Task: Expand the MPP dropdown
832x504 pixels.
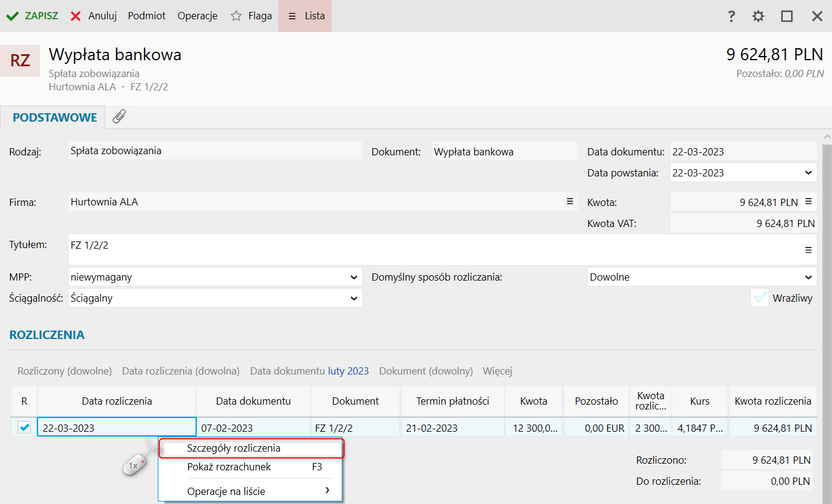Action: pyautogui.click(x=353, y=278)
